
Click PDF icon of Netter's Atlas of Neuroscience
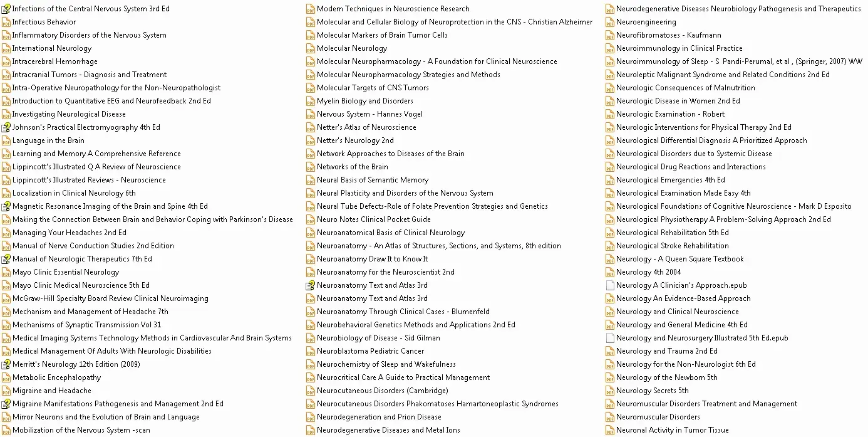pos(310,127)
